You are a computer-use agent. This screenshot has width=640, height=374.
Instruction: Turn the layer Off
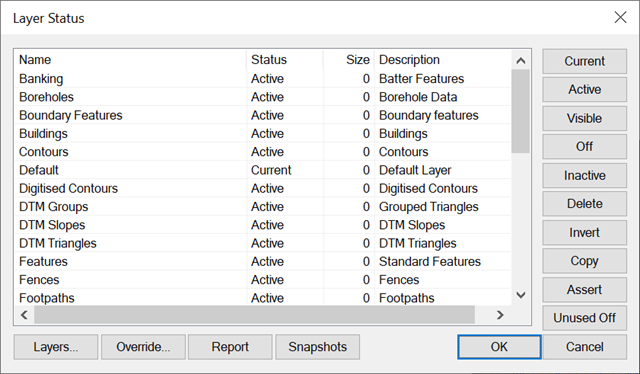pyautogui.click(x=584, y=147)
